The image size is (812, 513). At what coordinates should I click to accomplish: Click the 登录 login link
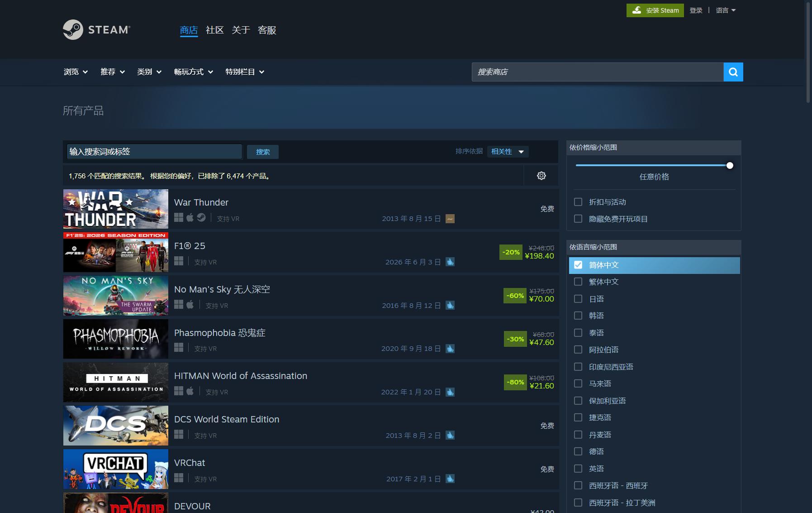click(696, 10)
